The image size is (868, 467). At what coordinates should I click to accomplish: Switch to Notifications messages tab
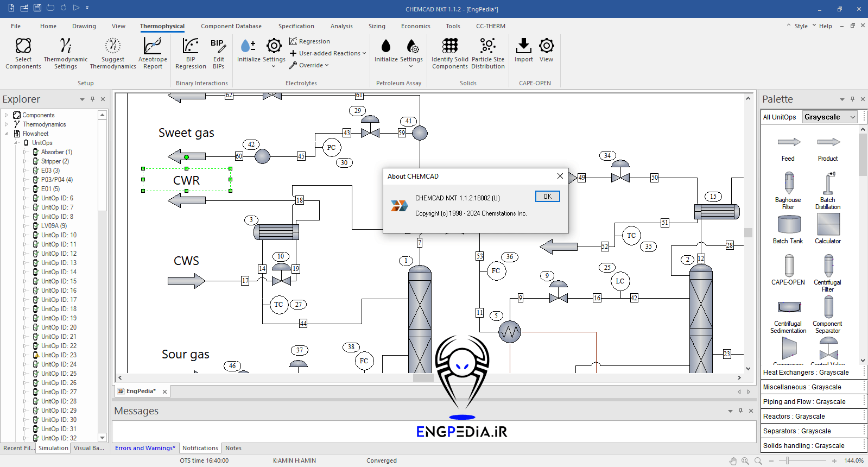tap(200, 448)
